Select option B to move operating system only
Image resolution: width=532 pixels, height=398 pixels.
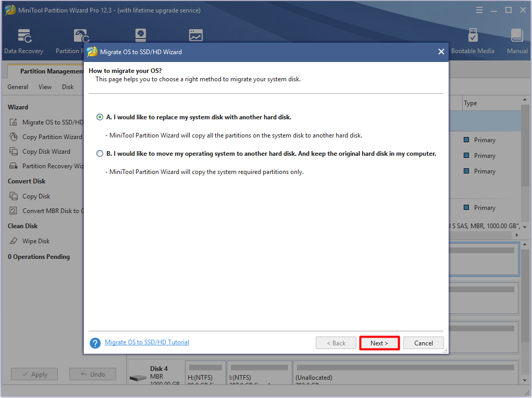[x=100, y=154]
